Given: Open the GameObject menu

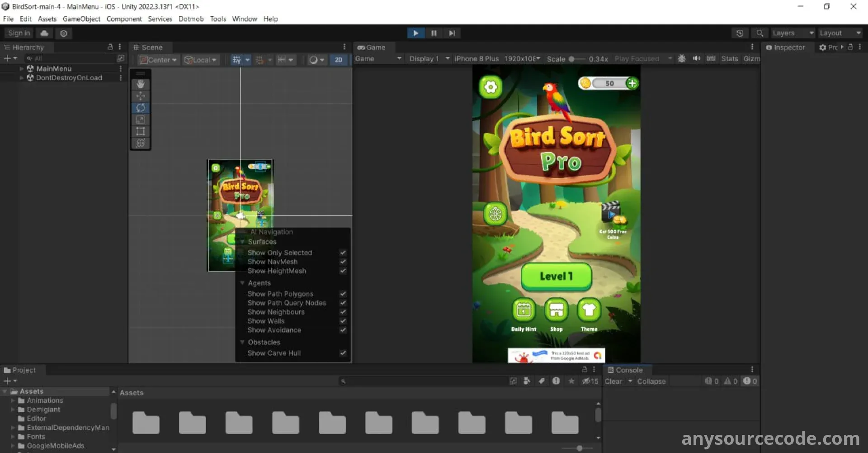Looking at the screenshot, I should tap(81, 19).
